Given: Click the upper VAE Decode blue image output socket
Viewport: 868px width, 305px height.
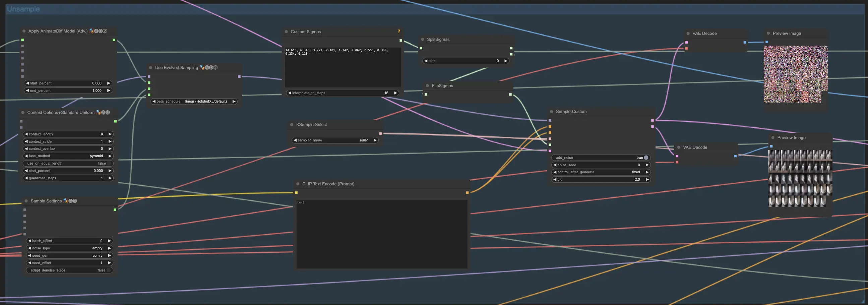Looking at the screenshot, I should pos(745,43).
